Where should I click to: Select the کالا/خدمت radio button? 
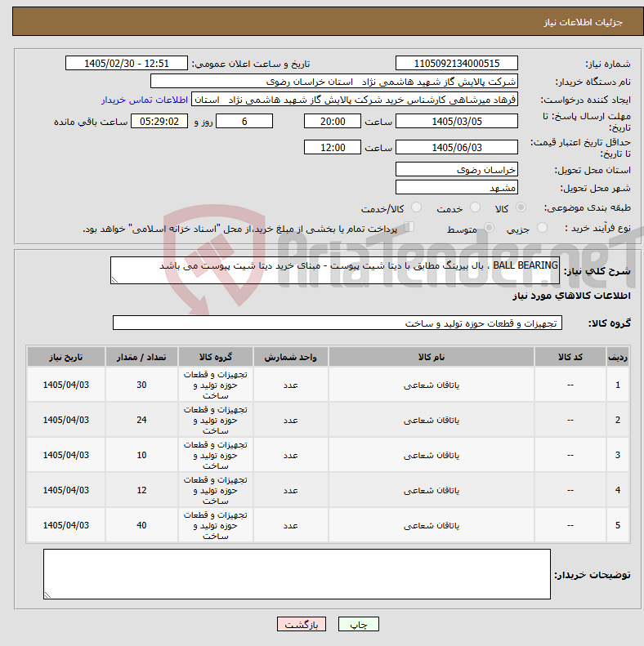417,207
